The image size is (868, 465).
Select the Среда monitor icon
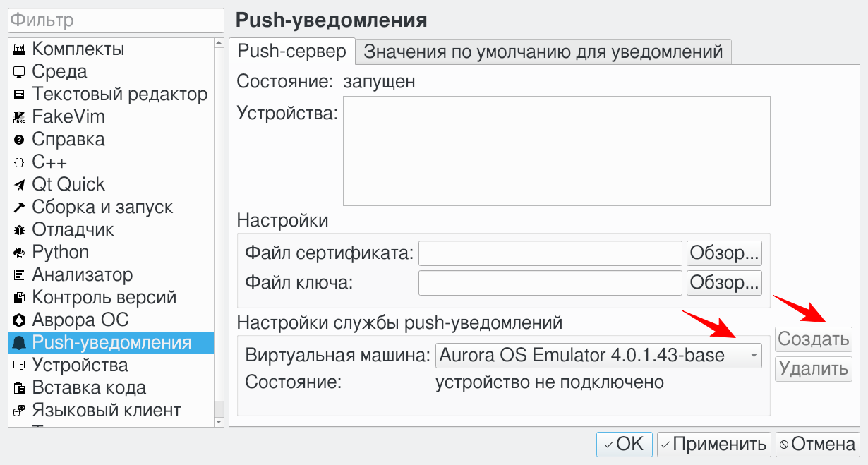click(x=19, y=72)
